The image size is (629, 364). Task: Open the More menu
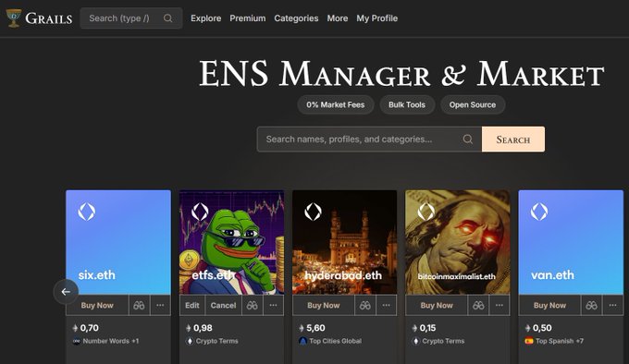338,18
